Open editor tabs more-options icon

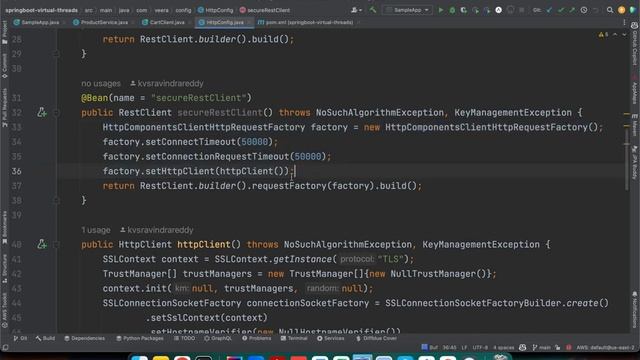pos(624,22)
